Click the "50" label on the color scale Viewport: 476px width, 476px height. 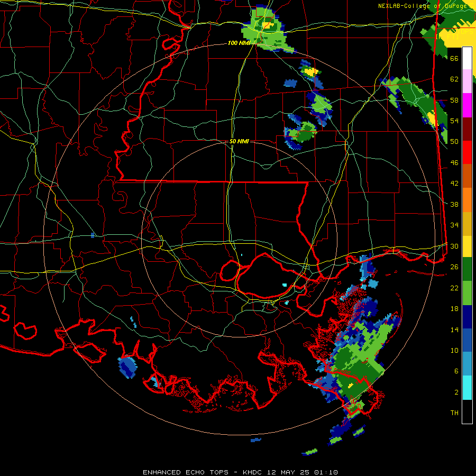454,141
